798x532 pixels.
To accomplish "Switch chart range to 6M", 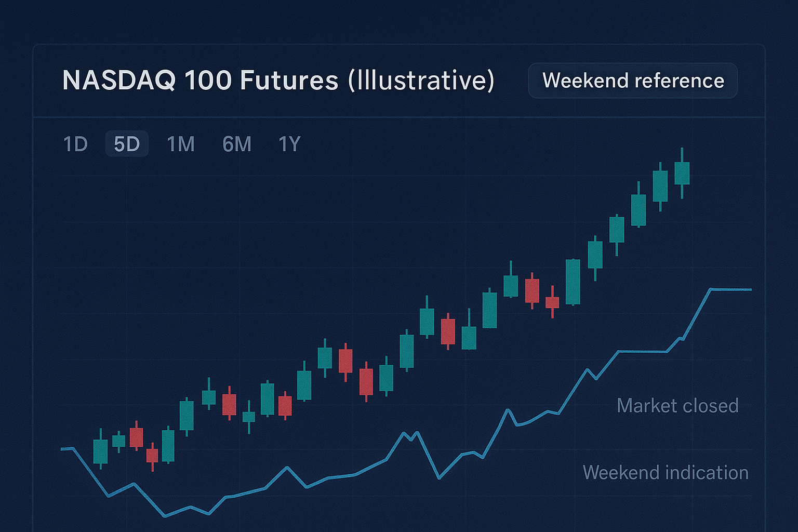I will (237, 144).
